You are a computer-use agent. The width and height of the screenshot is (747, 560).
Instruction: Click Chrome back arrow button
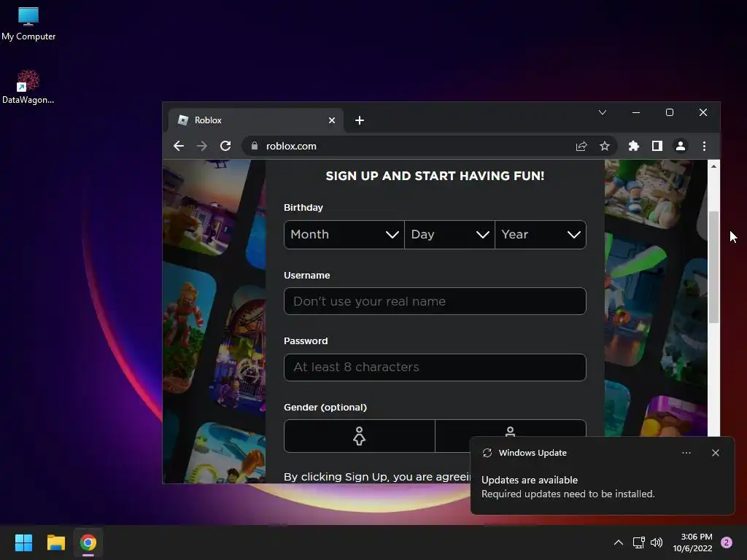(179, 146)
